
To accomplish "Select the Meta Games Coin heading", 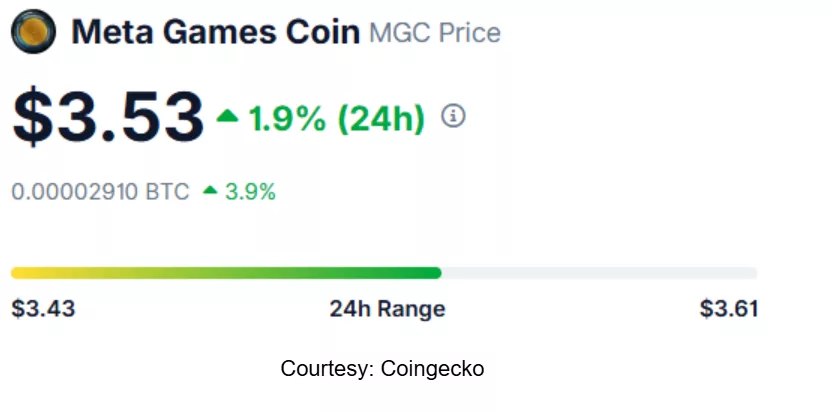I will [x=215, y=32].
